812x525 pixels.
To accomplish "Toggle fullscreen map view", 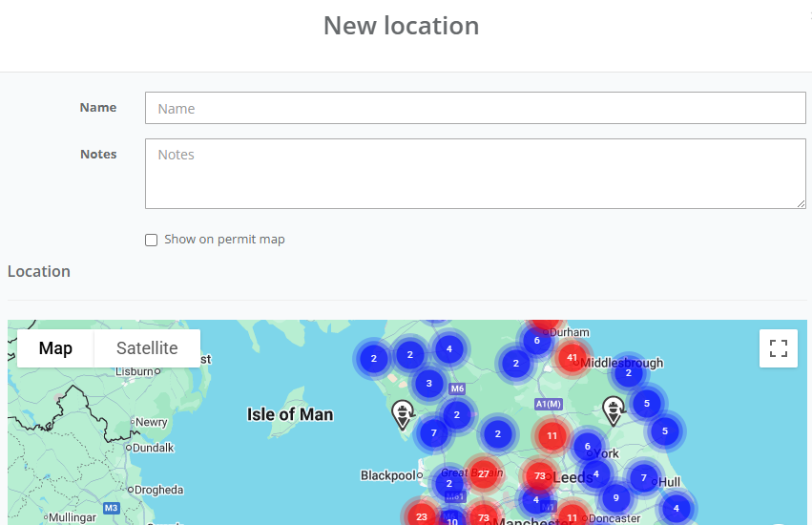I will click(778, 348).
